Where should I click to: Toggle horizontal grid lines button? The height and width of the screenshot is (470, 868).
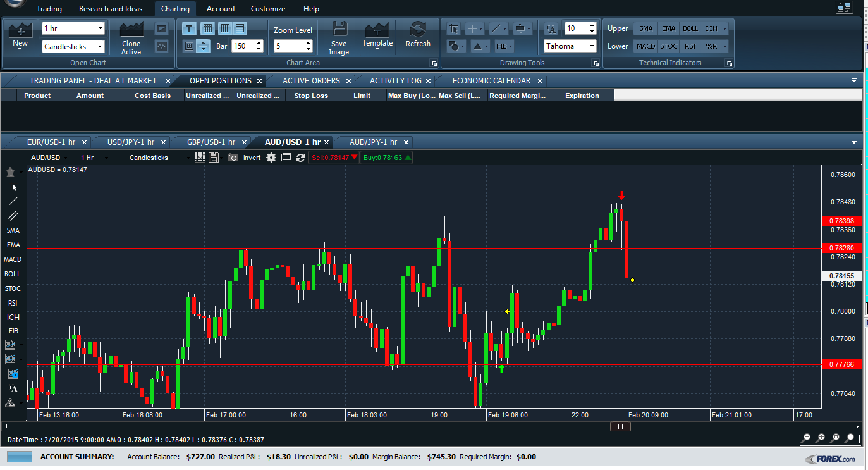coord(240,28)
